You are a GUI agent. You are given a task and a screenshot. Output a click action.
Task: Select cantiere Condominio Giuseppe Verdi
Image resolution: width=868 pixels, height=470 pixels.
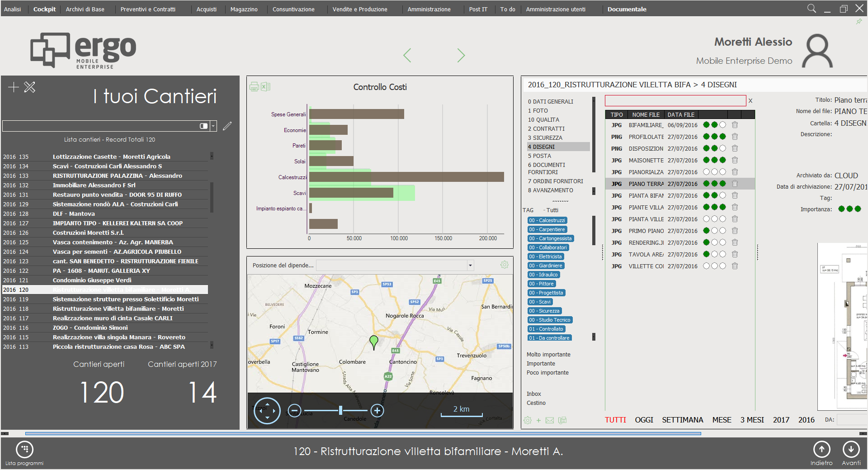pyautogui.click(x=105, y=280)
